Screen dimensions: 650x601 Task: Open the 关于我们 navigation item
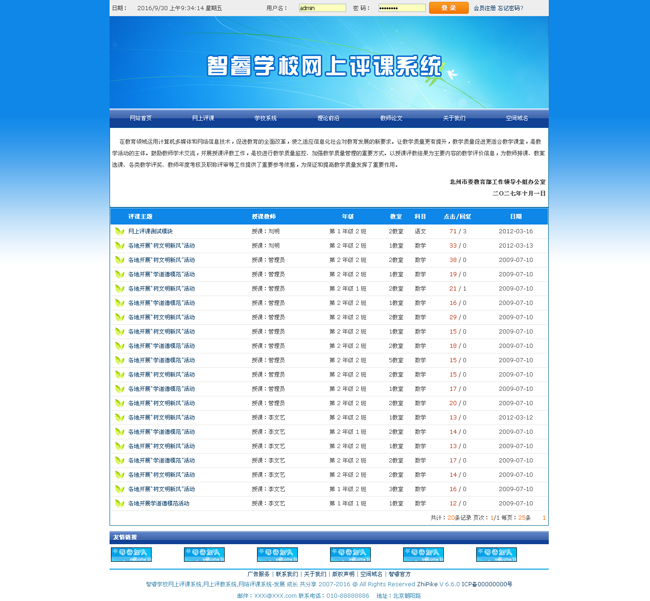454,118
